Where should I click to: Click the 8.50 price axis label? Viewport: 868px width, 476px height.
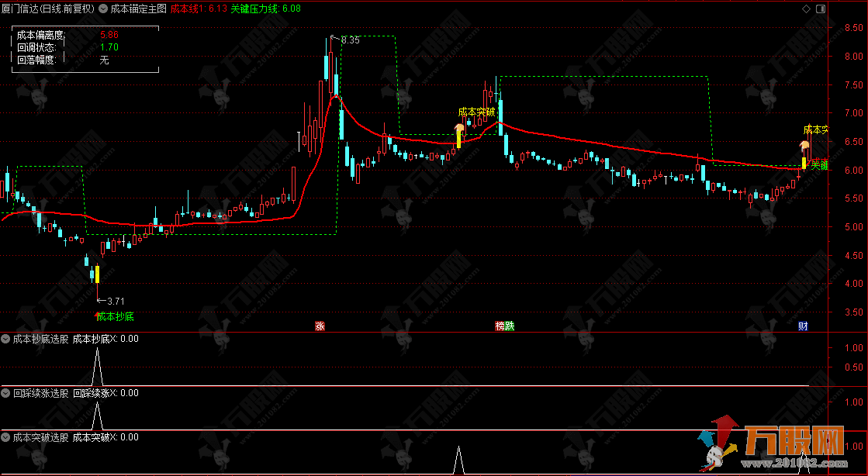pos(853,28)
